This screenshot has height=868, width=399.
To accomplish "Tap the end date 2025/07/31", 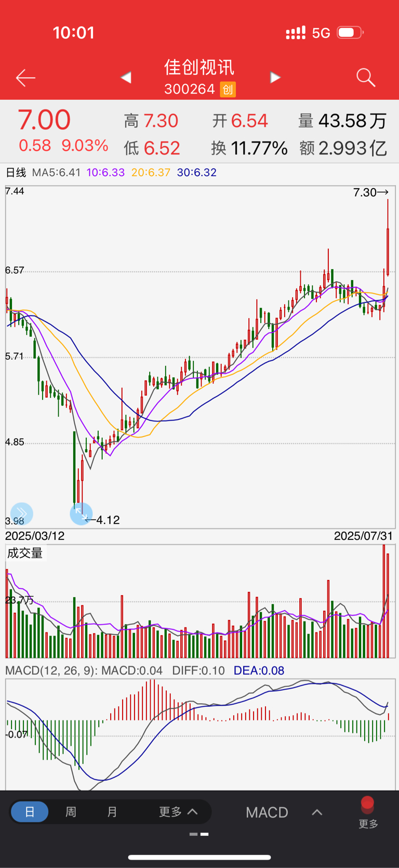I will coord(364,536).
